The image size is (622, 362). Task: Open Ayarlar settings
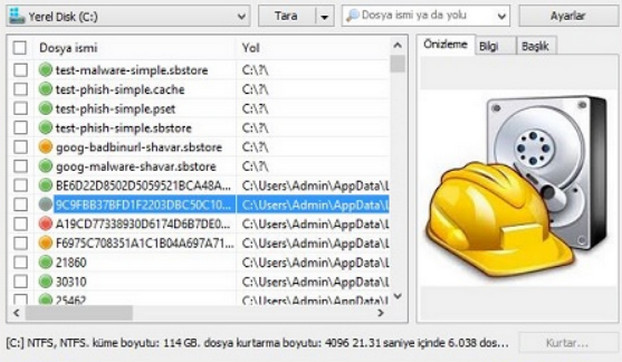coord(568,16)
